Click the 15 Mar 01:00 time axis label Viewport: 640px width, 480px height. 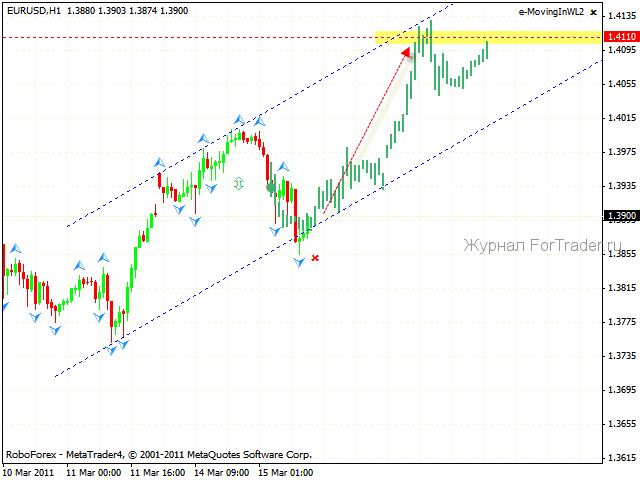[x=284, y=472]
